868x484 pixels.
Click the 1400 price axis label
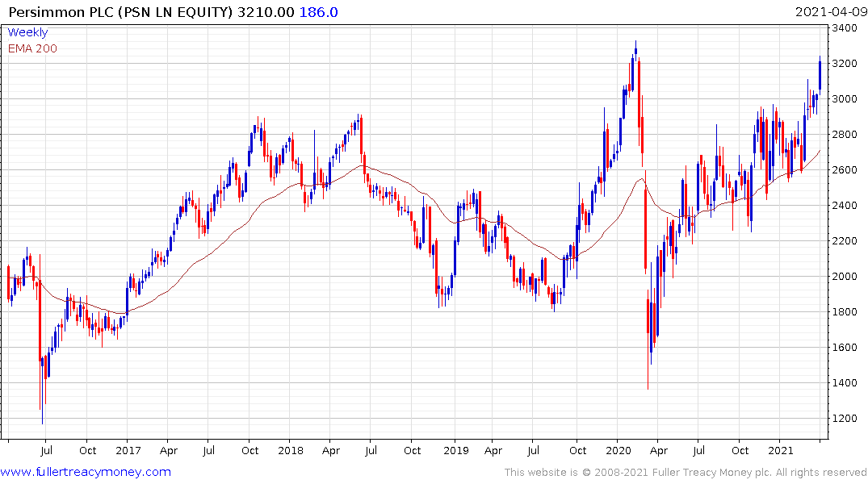(845, 383)
